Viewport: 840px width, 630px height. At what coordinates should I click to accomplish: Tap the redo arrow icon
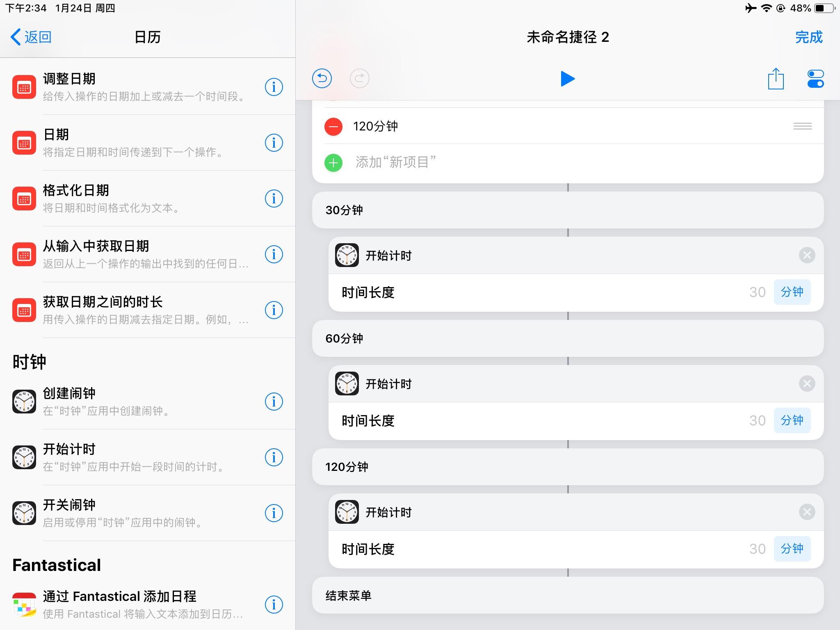(x=360, y=78)
